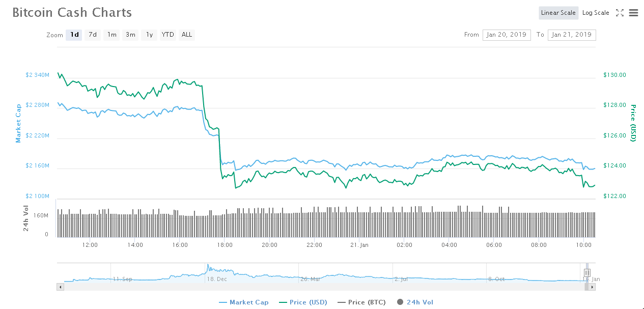Select the 1d zoom range
The image size is (644, 309).
point(74,35)
